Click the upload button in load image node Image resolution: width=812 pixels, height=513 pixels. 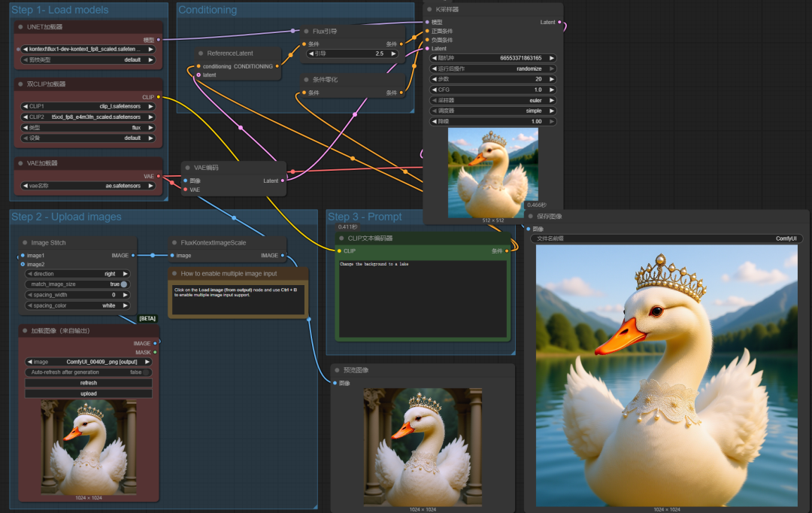click(89, 394)
